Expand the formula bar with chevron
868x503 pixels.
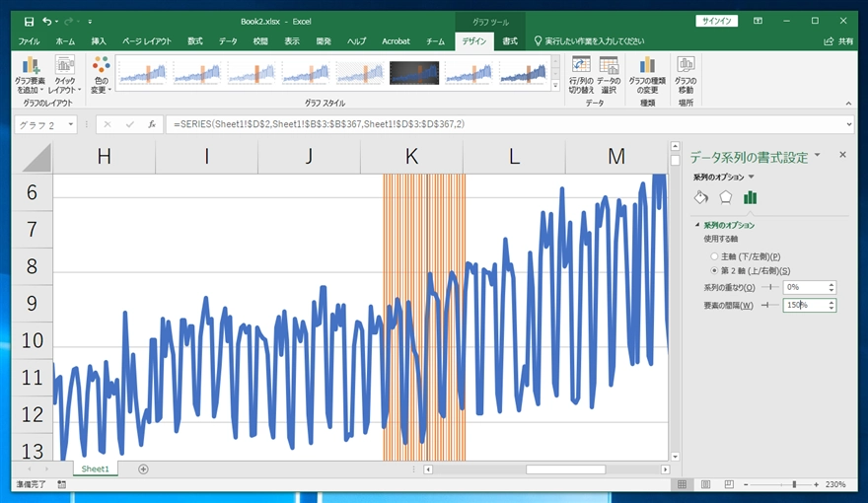coord(849,124)
